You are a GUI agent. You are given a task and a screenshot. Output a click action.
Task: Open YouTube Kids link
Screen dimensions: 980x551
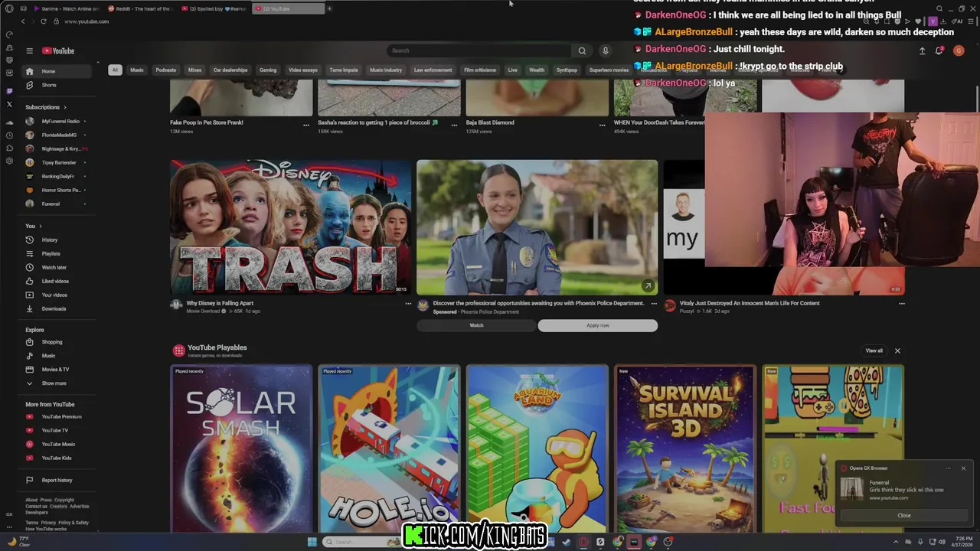pyautogui.click(x=57, y=458)
